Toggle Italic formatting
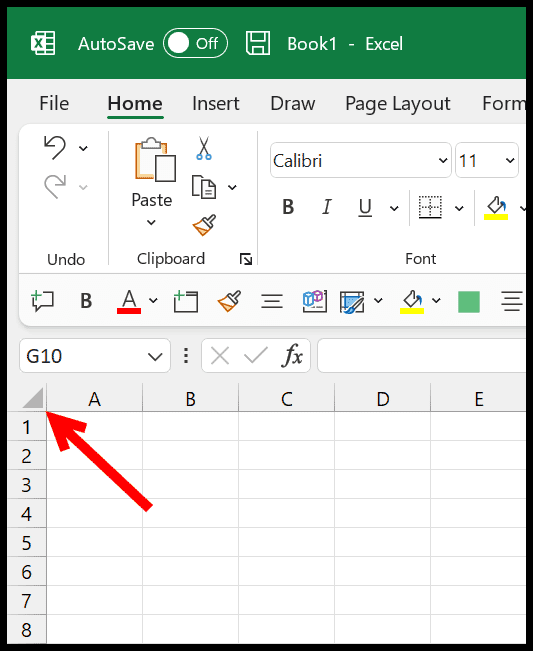The image size is (533, 651). coord(327,207)
